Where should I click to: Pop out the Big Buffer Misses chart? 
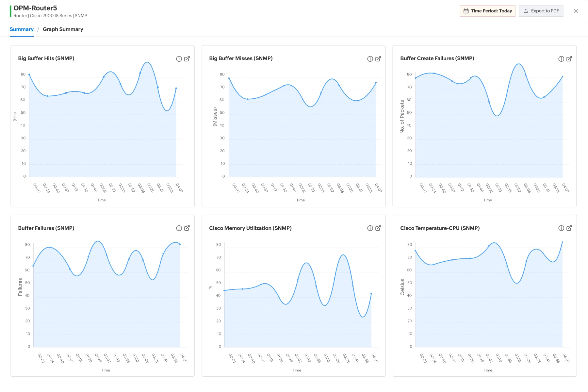point(378,59)
